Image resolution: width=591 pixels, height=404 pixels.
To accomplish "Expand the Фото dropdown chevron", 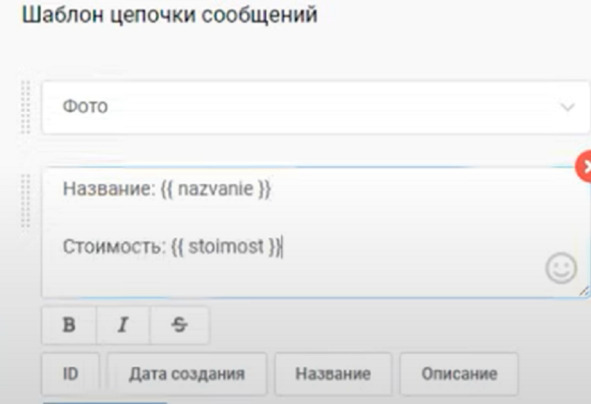I will click(x=567, y=107).
